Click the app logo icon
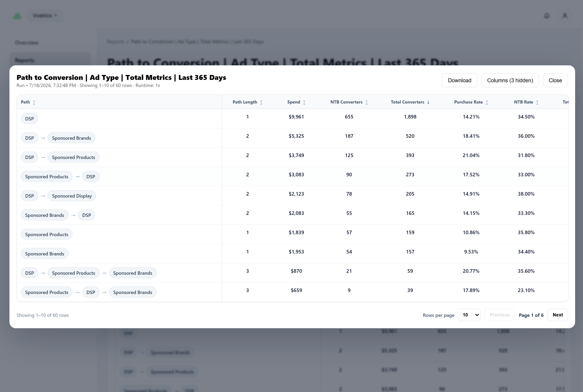Image resolution: width=583 pixels, height=392 pixels. [17, 16]
